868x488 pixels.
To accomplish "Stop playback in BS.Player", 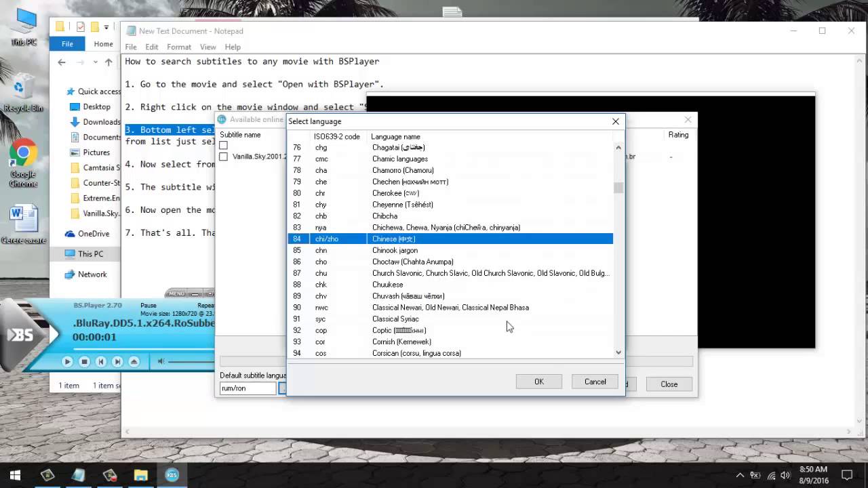I will tap(84, 361).
